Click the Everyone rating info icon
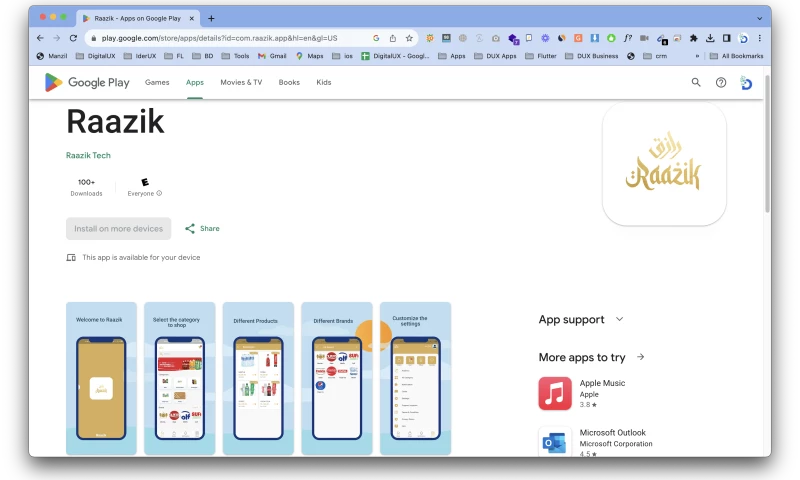Screen dimensions: 800x480 click(x=159, y=193)
